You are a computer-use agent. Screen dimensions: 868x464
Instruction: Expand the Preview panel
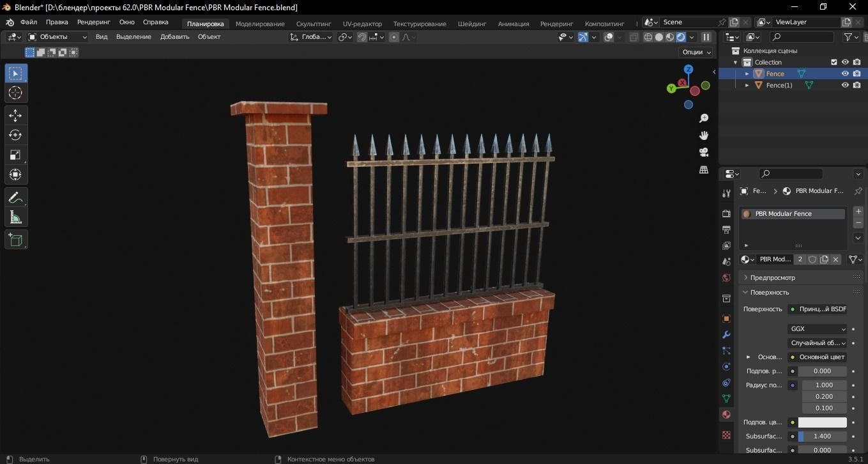pos(801,277)
